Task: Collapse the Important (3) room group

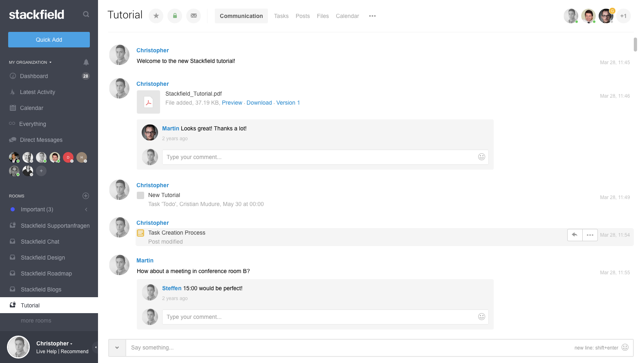Action: [86, 209]
